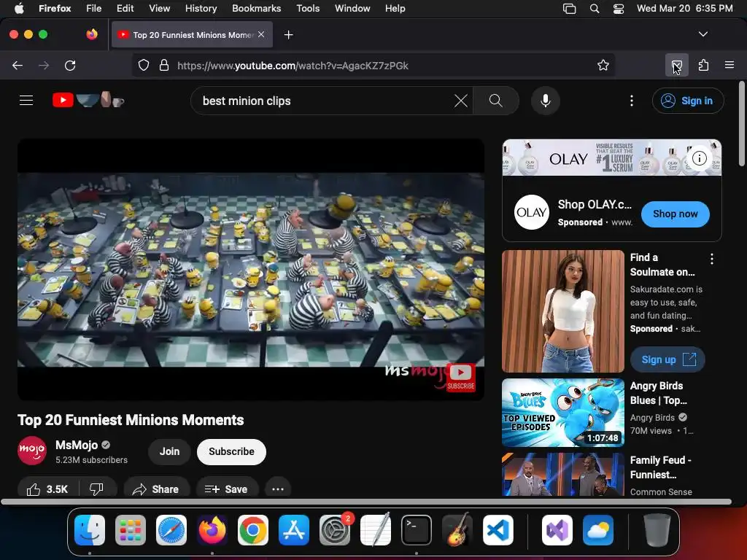This screenshot has width=747, height=560.
Task: Open the File menu
Action: (x=93, y=8)
